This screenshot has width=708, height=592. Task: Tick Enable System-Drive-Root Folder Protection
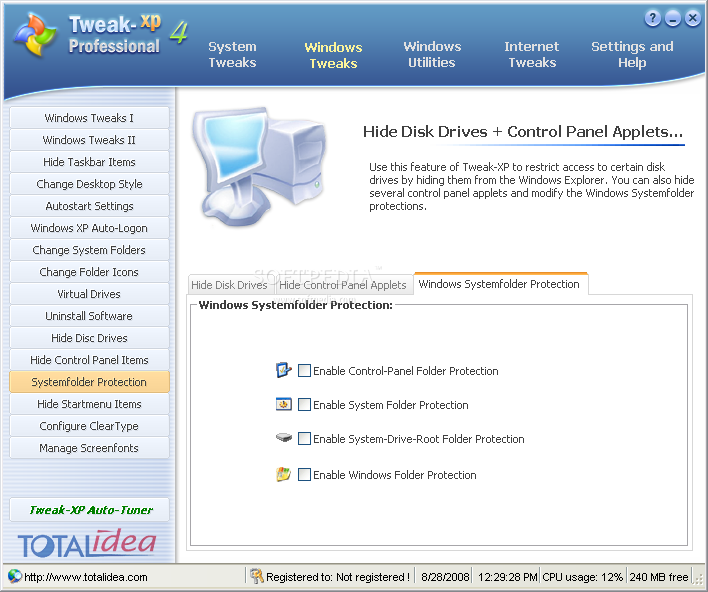coord(304,438)
